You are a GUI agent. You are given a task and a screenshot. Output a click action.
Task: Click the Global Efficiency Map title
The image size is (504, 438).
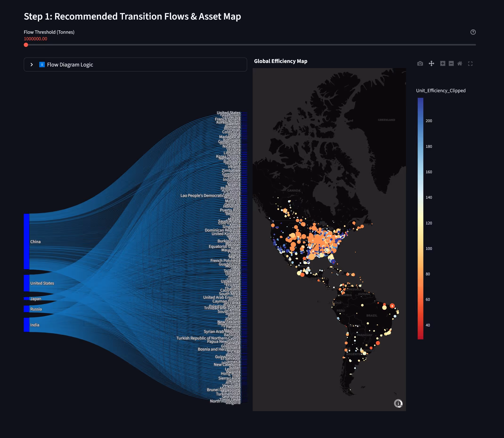280,61
